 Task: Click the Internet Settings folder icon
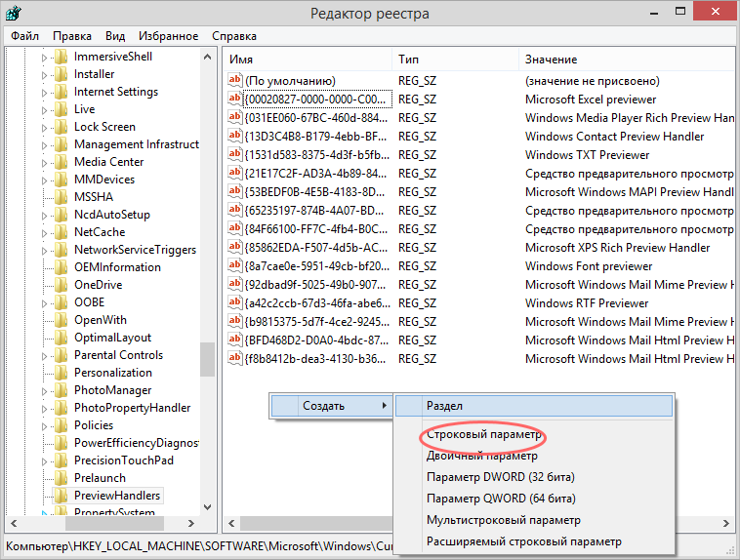[61, 92]
